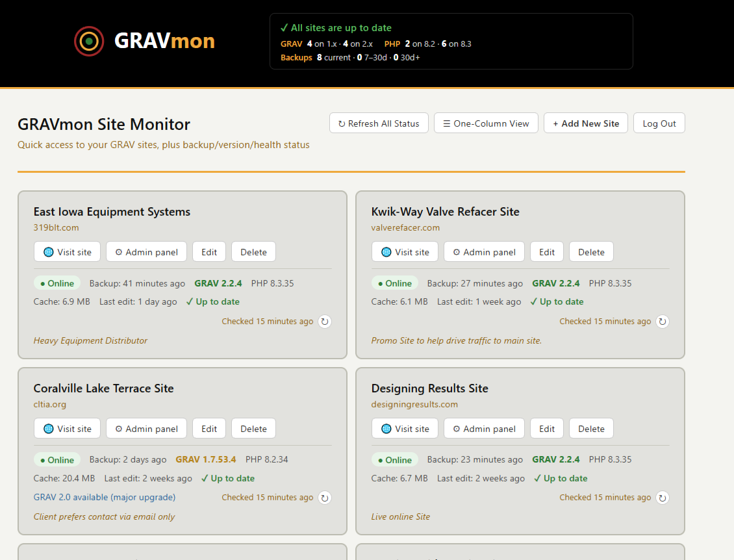Click 'Backup: 2 days ago' text

pos(128,460)
